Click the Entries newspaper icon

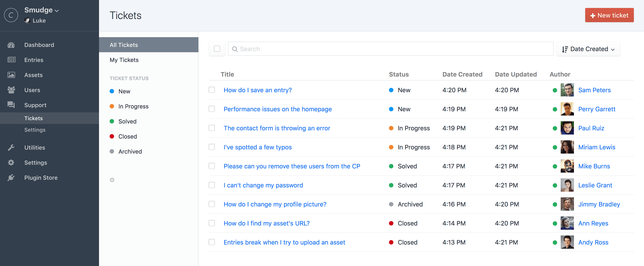pyautogui.click(x=11, y=60)
